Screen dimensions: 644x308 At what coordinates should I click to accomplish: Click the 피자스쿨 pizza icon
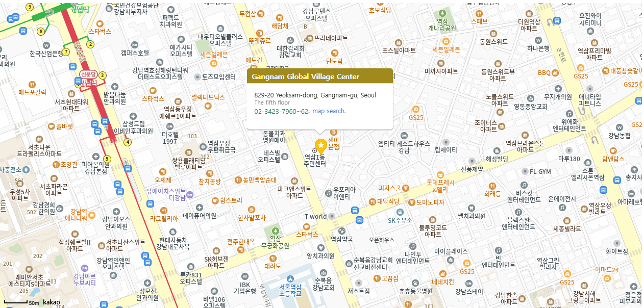point(406,188)
